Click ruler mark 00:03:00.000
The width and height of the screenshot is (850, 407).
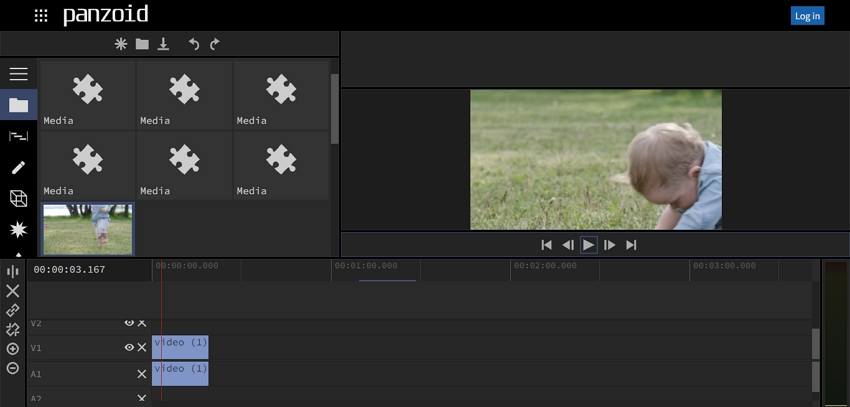[x=724, y=266]
